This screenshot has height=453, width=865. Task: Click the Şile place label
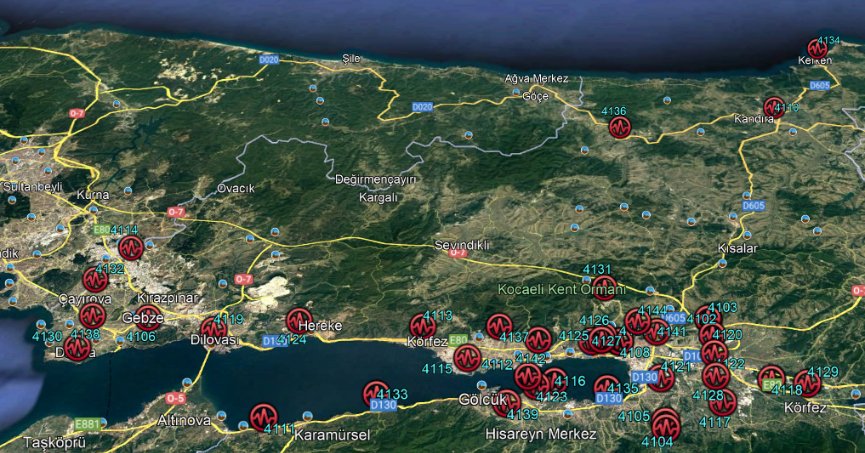coord(350,58)
